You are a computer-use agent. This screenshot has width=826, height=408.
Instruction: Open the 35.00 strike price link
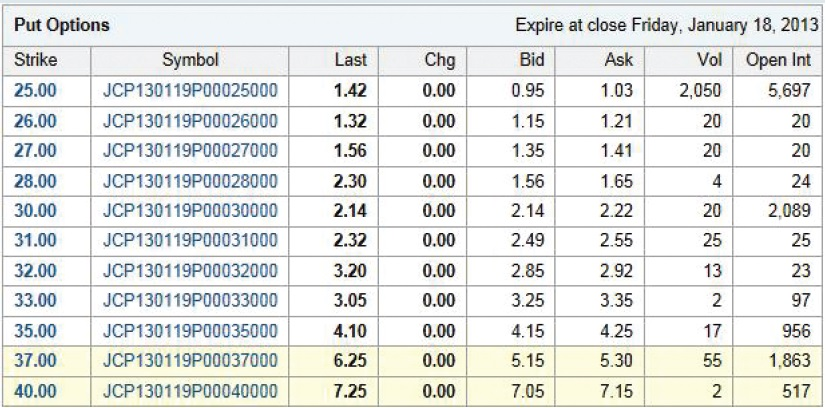coord(35,331)
